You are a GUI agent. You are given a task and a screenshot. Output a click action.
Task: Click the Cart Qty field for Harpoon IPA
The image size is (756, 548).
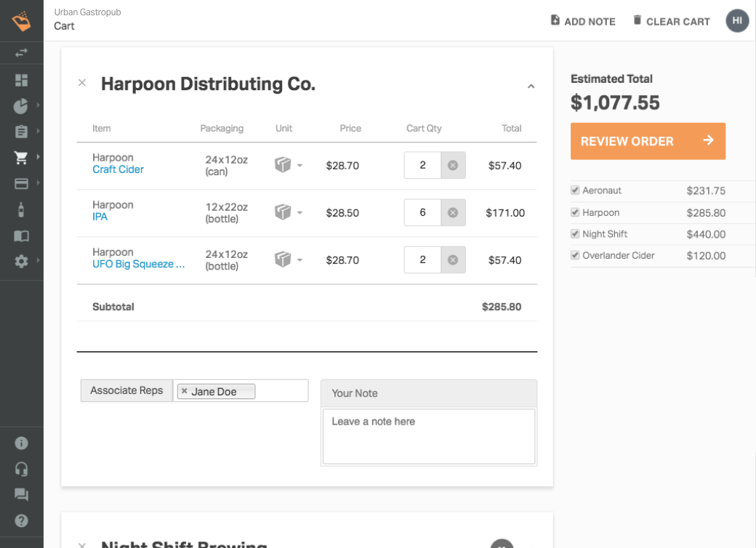point(422,212)
